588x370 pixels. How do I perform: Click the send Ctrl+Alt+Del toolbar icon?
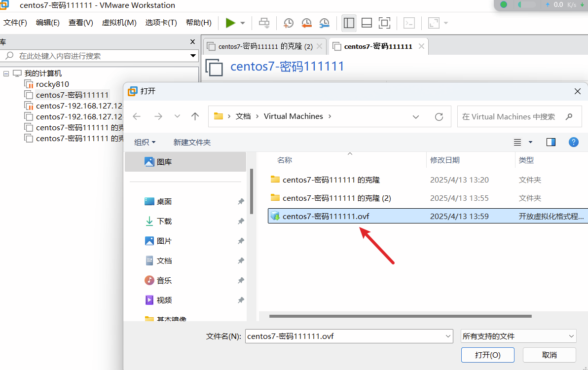(x=264, y=23)
